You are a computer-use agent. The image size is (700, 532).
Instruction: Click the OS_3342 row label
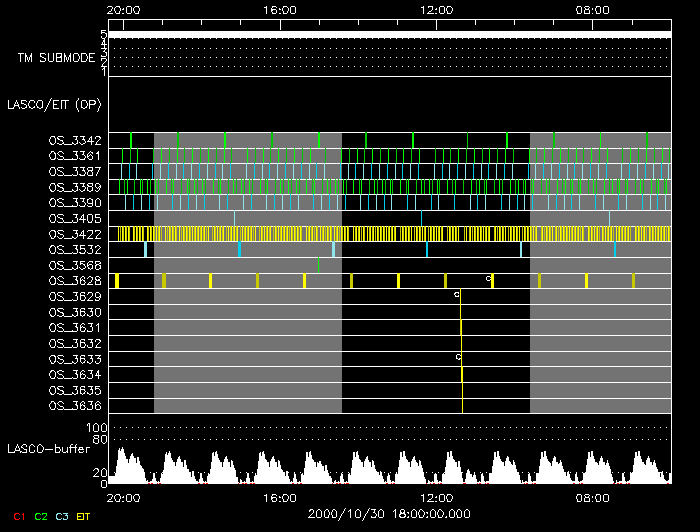(x=74, y=141)
